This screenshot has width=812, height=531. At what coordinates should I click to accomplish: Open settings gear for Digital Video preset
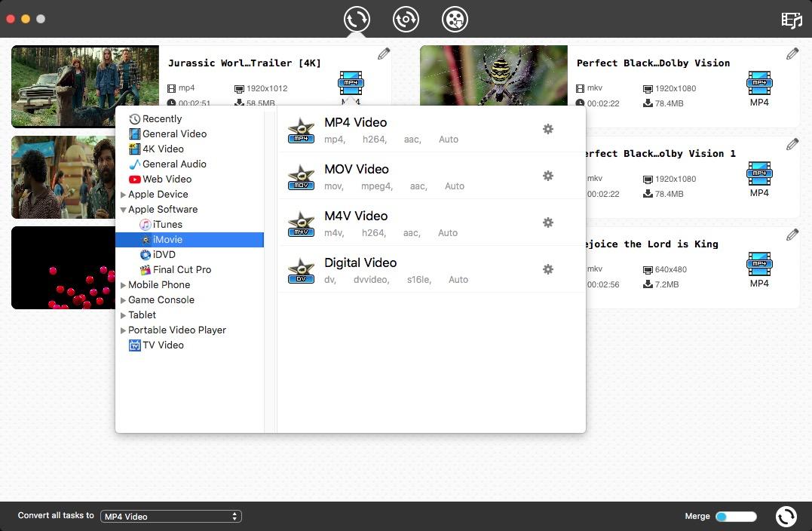[x=548, y=269]
